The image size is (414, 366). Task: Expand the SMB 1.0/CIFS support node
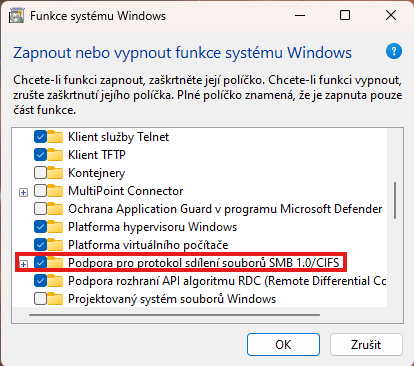(23, 264)
